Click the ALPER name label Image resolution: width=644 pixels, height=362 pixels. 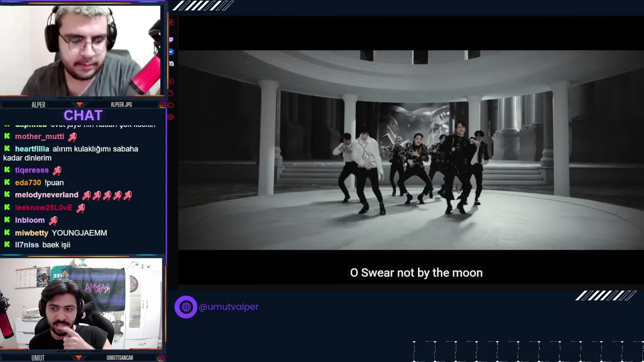point(38,105)
